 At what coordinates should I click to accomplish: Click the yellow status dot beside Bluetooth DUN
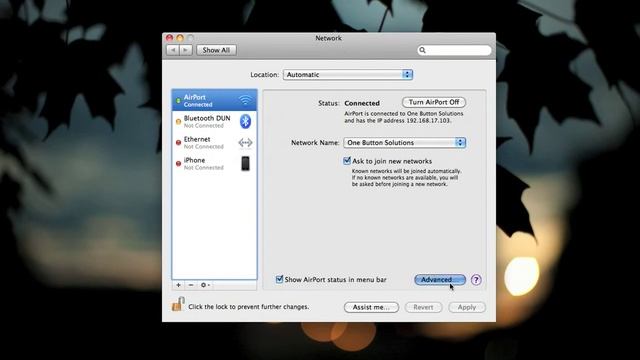[x=178, y=122]
